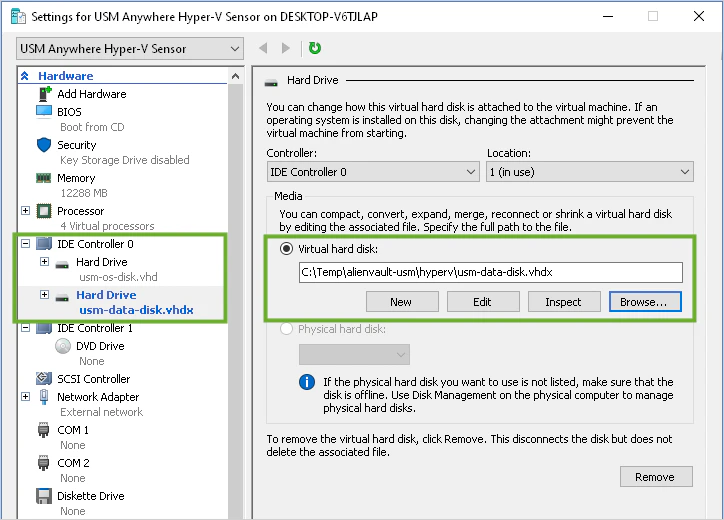Click the Network Adapter icon

[x=44, y=396]
